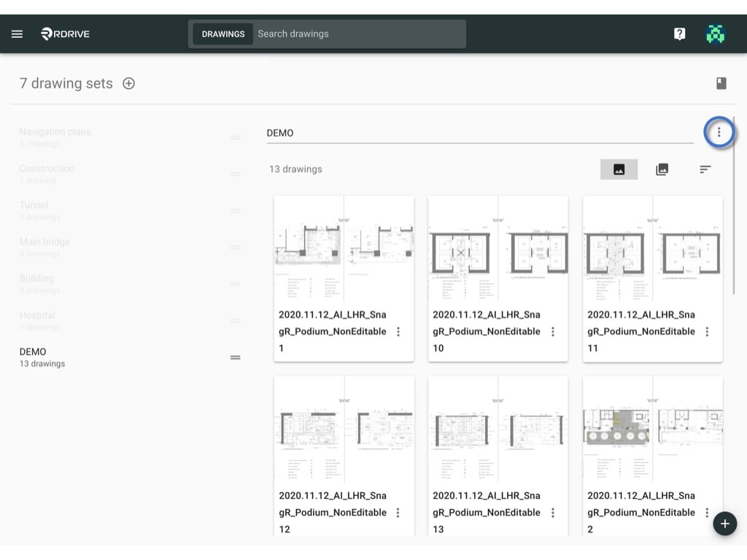Open the help question mark icon

[679, 34]
